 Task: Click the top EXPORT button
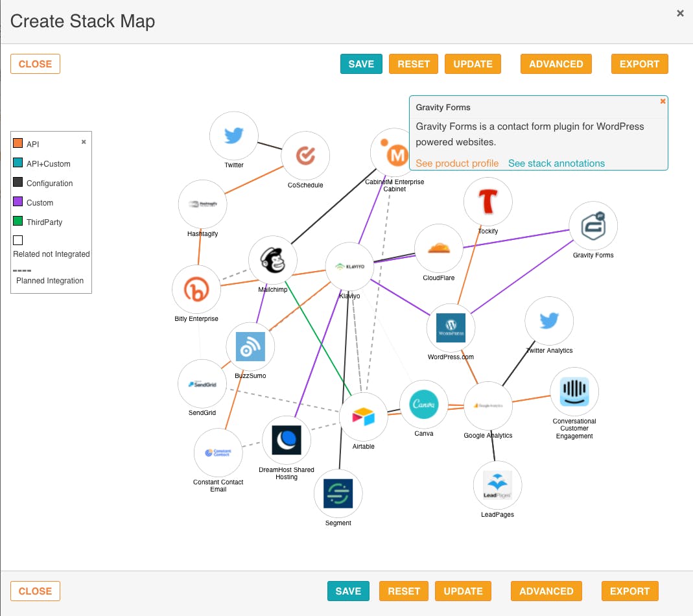click(640, 64)
